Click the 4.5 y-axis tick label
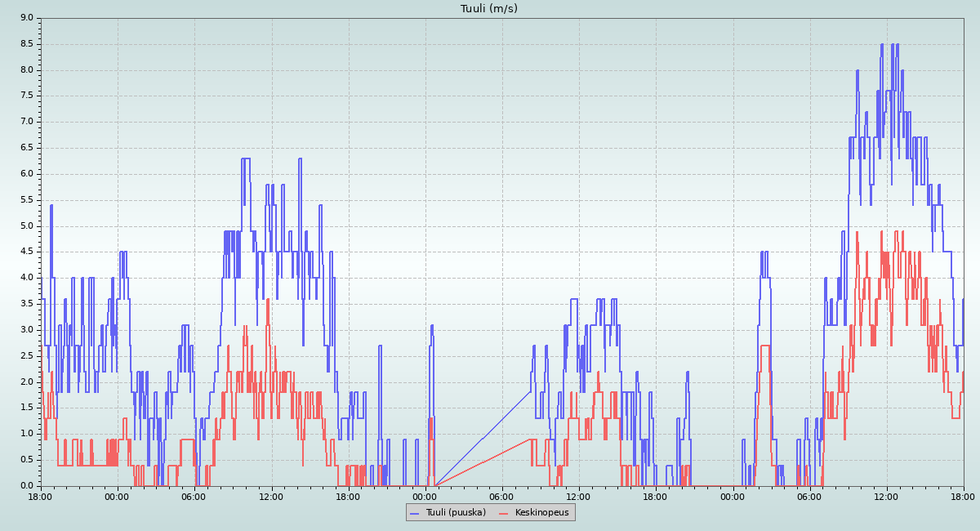This screenshot has width=980, height=531. tap(27, 252)
